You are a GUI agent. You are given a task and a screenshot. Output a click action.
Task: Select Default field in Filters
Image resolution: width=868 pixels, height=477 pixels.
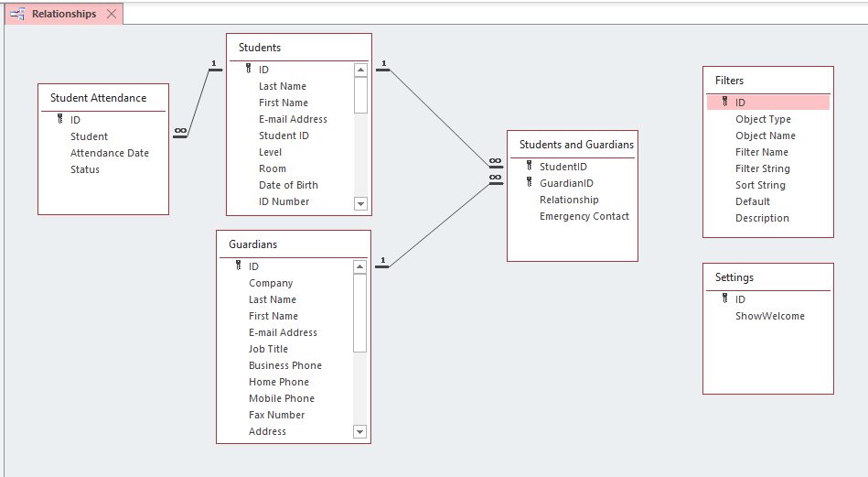(x=753, y=201)
